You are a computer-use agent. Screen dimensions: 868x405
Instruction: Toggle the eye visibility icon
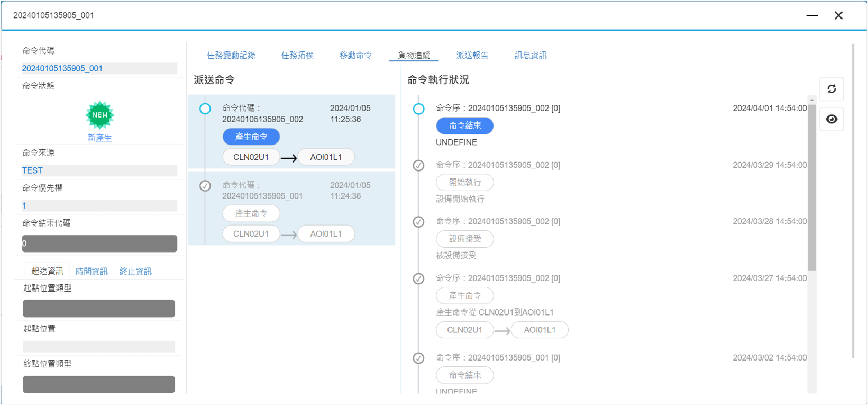point(832,119)
